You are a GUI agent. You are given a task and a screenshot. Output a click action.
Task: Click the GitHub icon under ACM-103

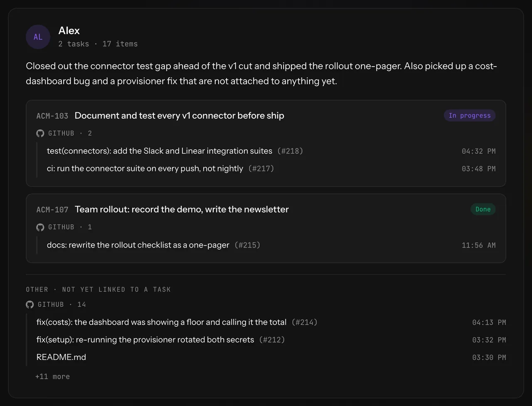point(40,133)
